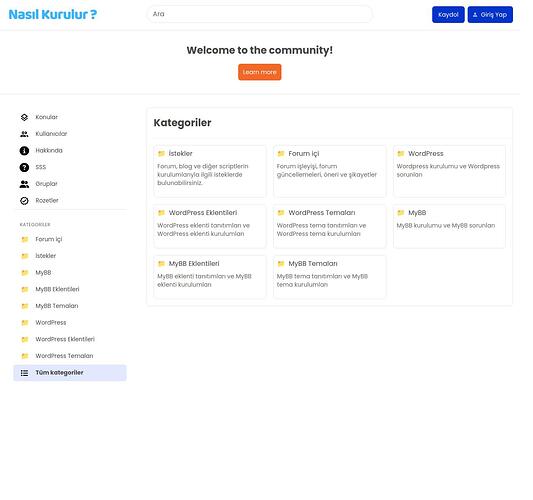Click description 'Wordpress kurulumu ve Wordpress sorunları'
The width and height of the screenshot is (533, 500).
click(448, 171)
